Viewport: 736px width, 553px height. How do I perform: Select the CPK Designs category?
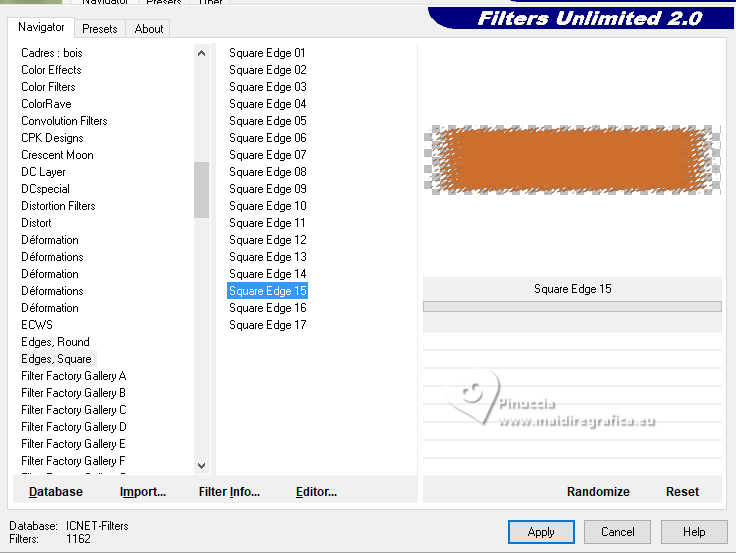[x=52, y=138]
